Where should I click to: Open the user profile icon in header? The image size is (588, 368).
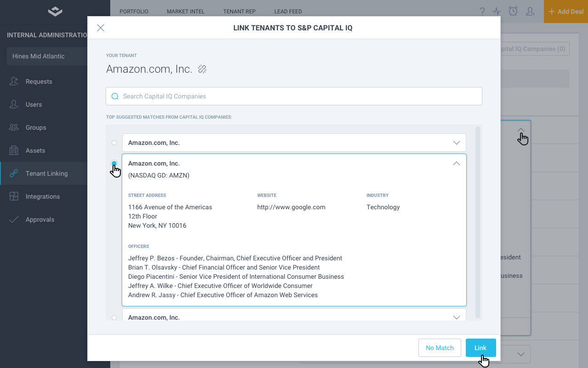click(x=530, y=11)
